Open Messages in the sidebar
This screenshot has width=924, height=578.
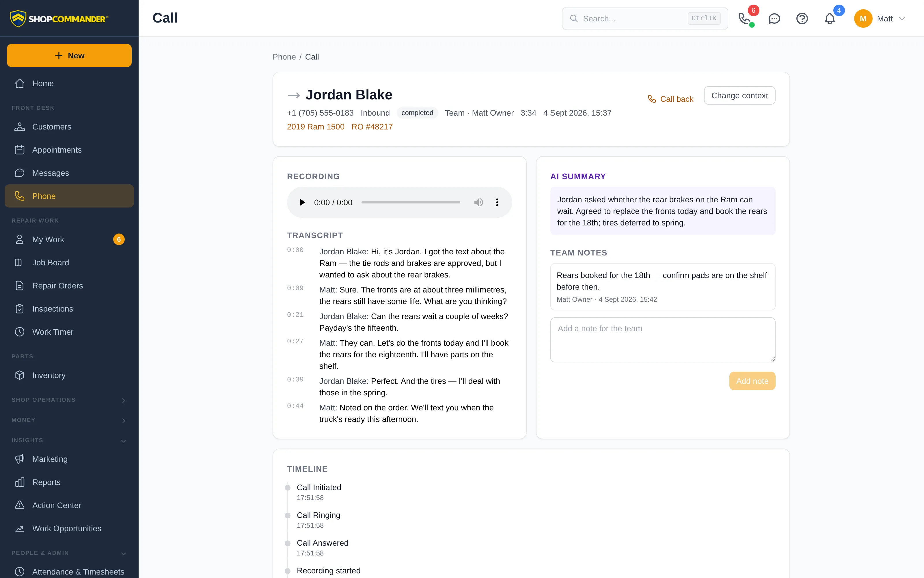tap(69, 173)
